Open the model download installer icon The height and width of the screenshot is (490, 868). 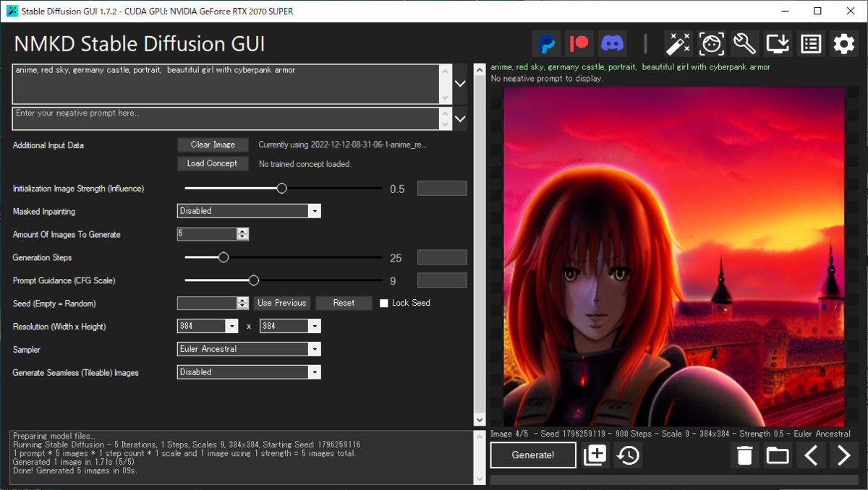click(x=778, y=44)
